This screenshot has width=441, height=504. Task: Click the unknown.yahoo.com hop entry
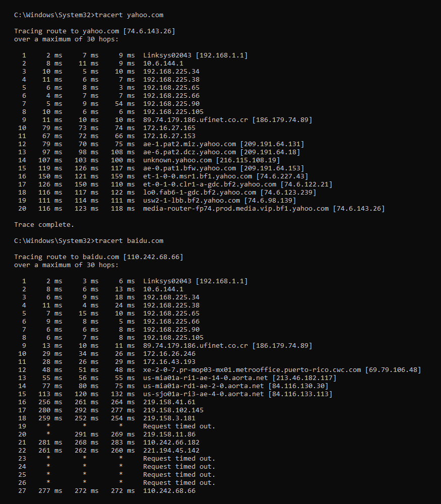(177, 160)
